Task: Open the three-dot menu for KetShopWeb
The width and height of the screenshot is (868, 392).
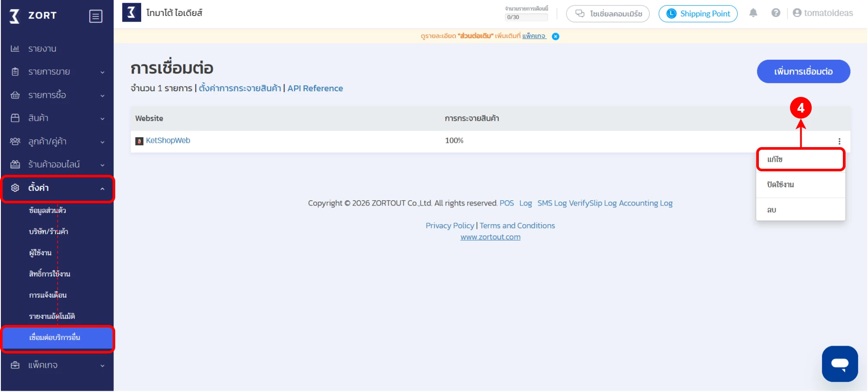Action: click(839, 141)
